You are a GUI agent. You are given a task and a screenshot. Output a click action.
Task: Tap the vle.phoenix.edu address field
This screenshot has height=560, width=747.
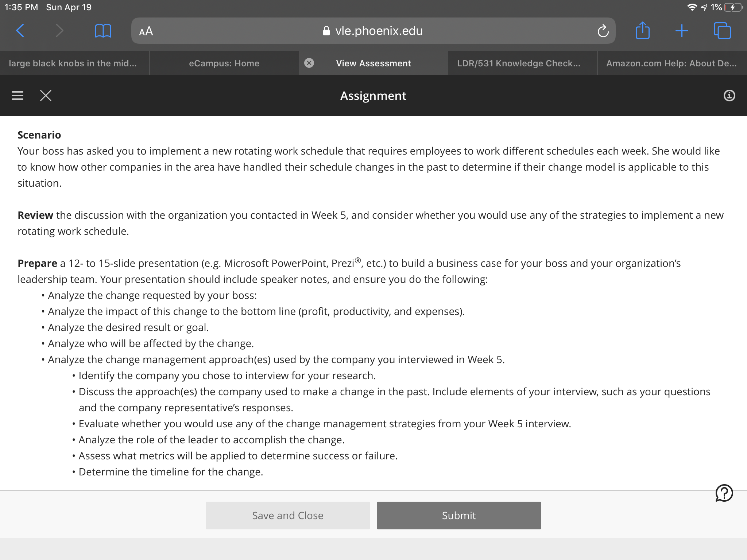coord(373,31)
